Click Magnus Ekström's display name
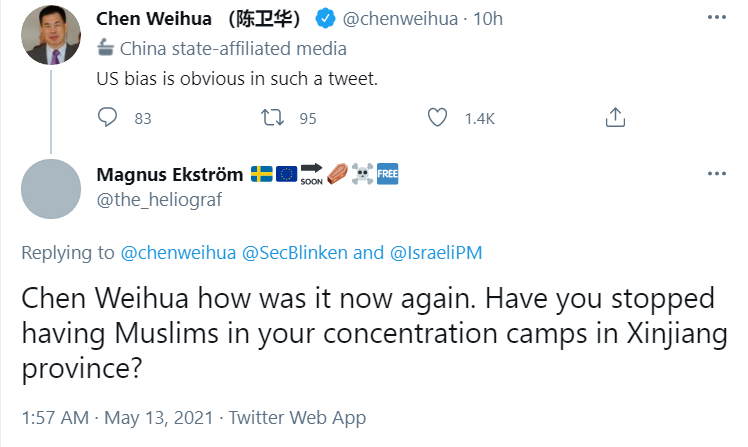748x447 pixels. click(169, 175)
